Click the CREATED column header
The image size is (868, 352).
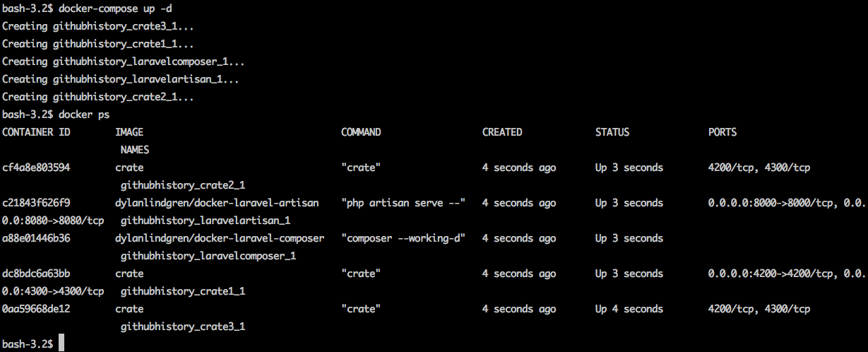[x=502, y=132]
